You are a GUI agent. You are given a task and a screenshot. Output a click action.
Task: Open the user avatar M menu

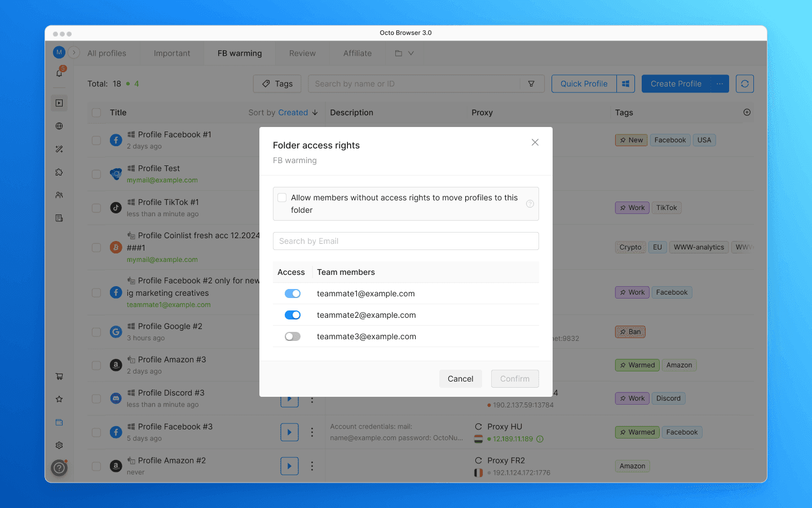click(59, 52)
